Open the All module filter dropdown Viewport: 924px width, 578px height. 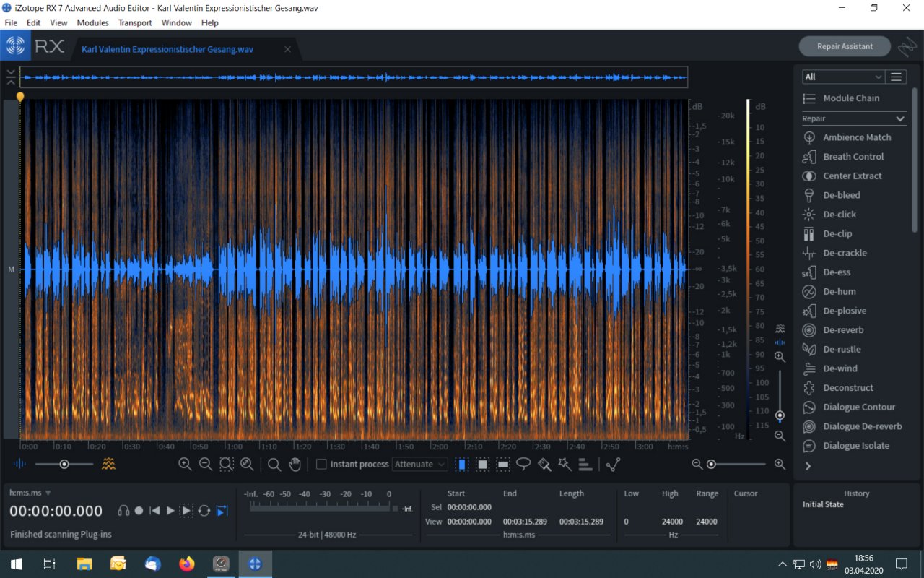(843, 77)
